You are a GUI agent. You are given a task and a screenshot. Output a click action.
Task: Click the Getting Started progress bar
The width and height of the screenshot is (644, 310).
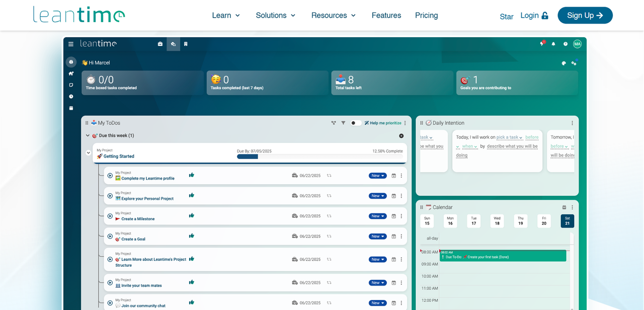(319, 157)
